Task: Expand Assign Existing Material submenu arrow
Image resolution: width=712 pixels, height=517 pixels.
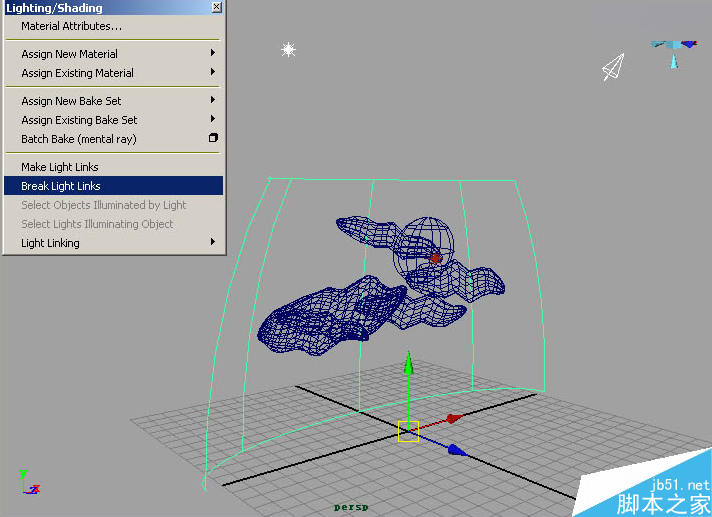Action: (x=213, y=72)
